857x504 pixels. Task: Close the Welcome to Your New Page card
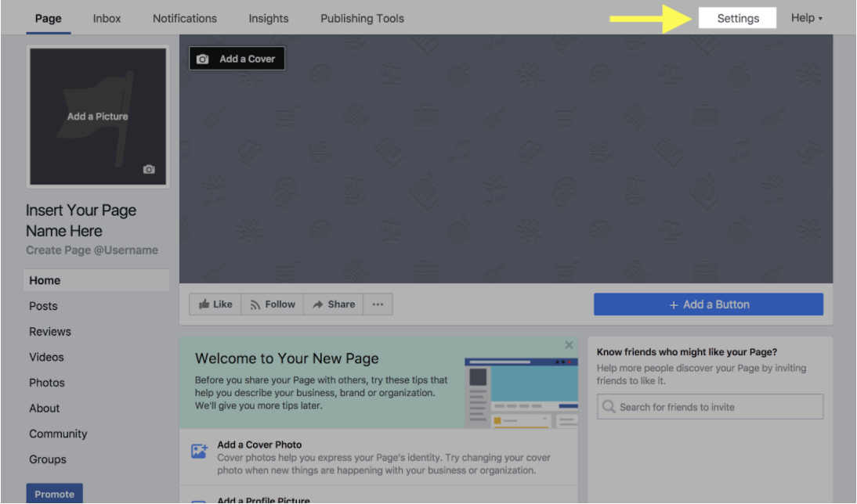click(x=569, y=345)
